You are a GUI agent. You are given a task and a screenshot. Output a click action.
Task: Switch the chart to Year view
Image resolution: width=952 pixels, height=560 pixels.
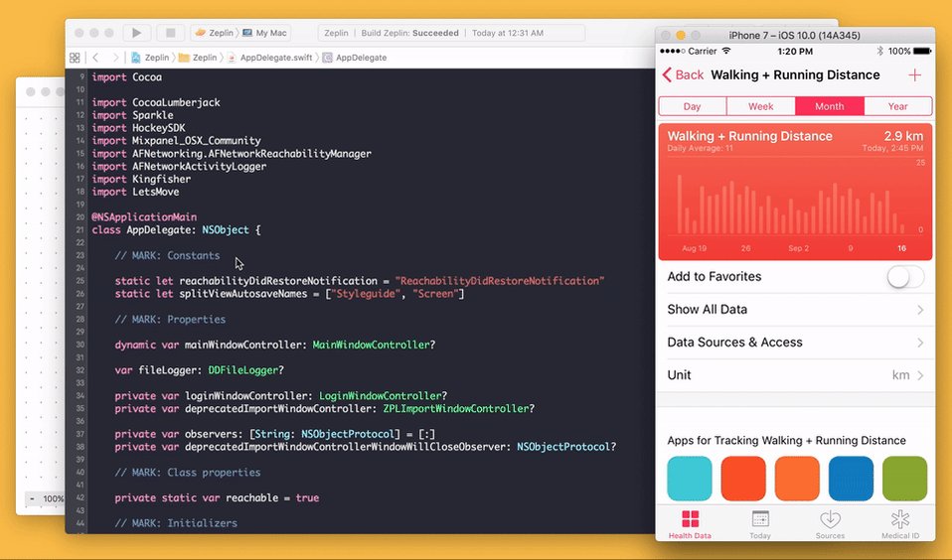898,106
